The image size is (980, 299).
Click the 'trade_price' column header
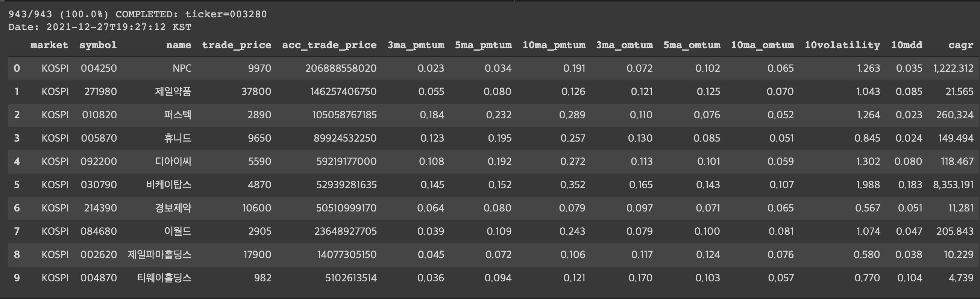[x=237, y=45]
